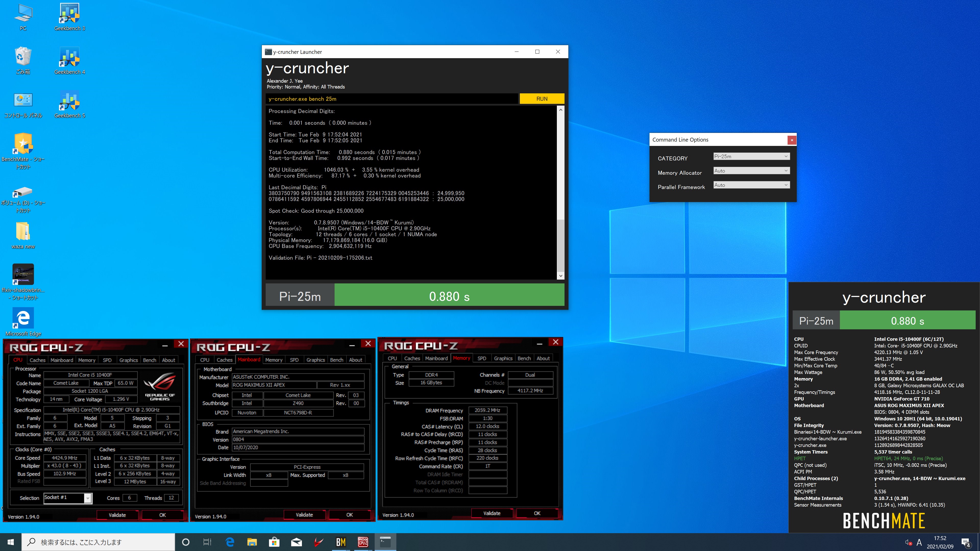Open Bench tab in right CPU-Z window
Screen dimensions: 980x551
524,358
